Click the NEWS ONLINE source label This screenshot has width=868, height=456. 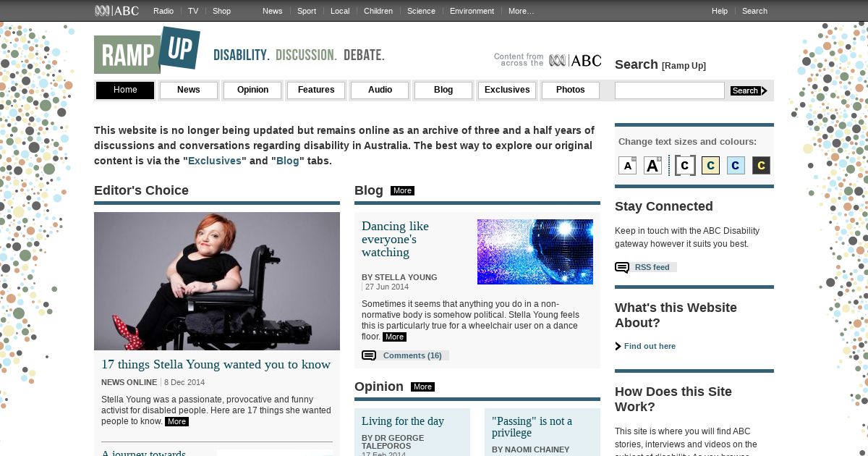(x=129, y=382)
